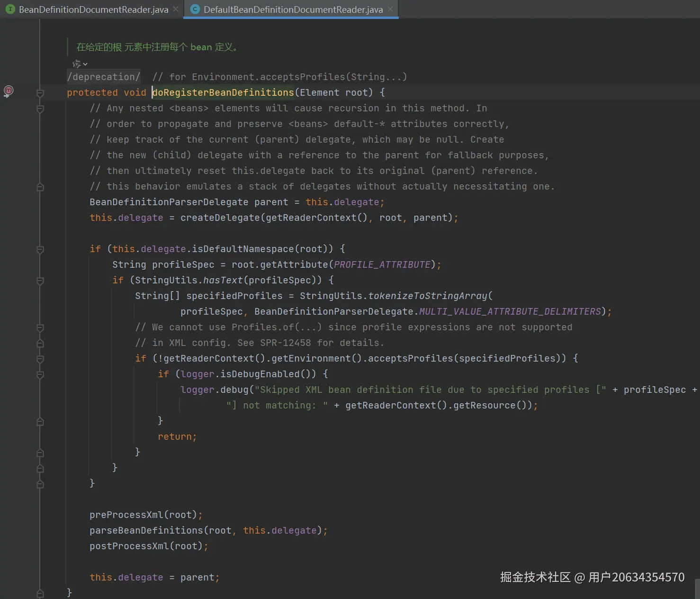Toggle rendered doc comment icon above /deprecation/
This screenshot has width=700, height=599.
point(76,64)
